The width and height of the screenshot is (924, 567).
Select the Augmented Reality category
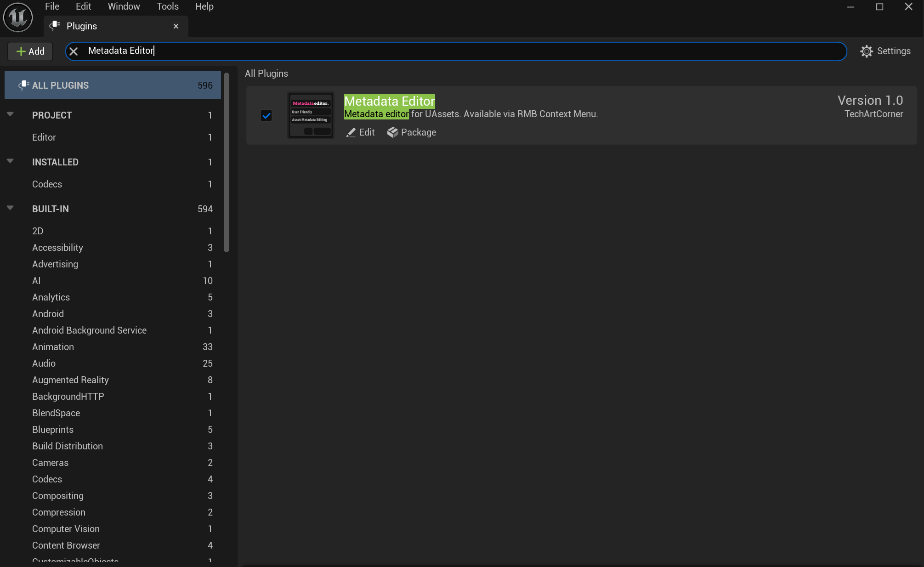(113, 380)
